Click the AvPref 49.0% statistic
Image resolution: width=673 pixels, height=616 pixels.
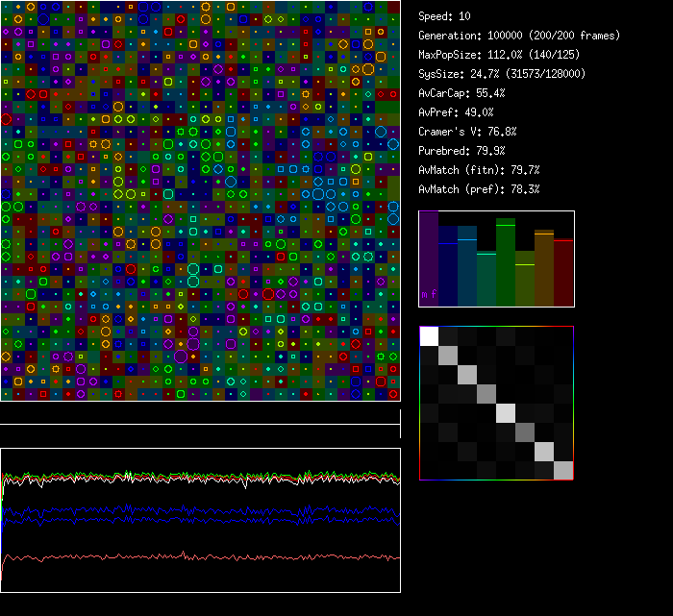click(456, 112)
